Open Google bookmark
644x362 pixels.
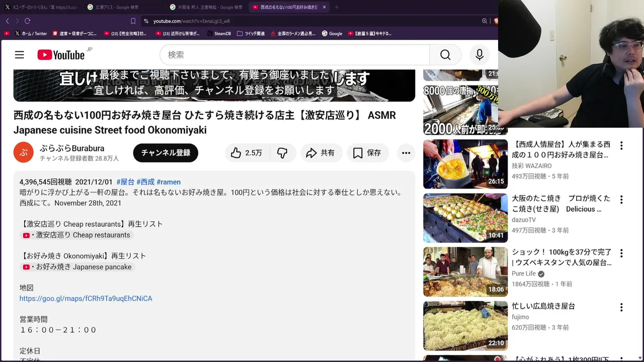332,34
